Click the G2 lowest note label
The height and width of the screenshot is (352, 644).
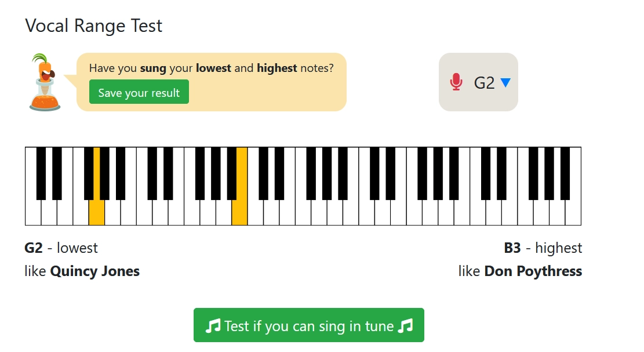coord(61,248)
